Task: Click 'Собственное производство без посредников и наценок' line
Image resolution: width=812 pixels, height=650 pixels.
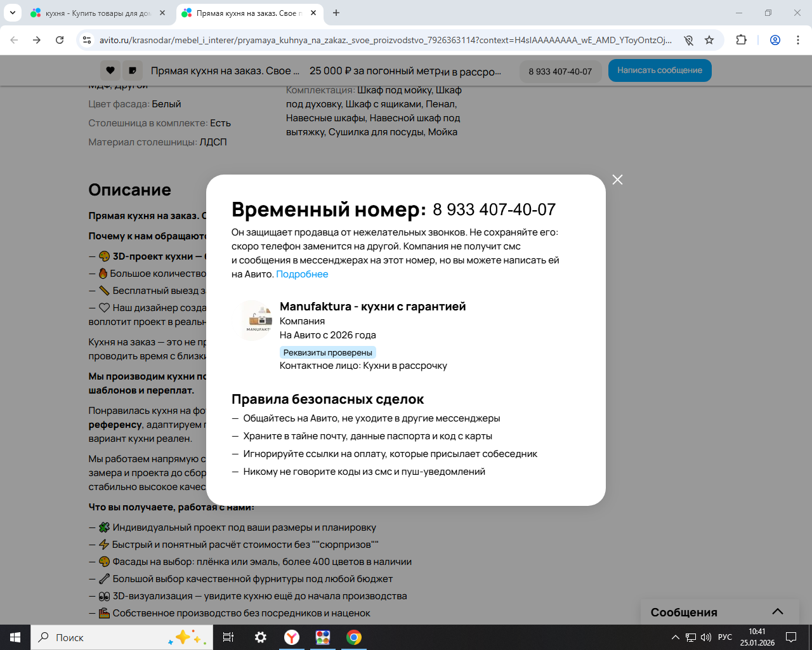Action: (241, 613)
